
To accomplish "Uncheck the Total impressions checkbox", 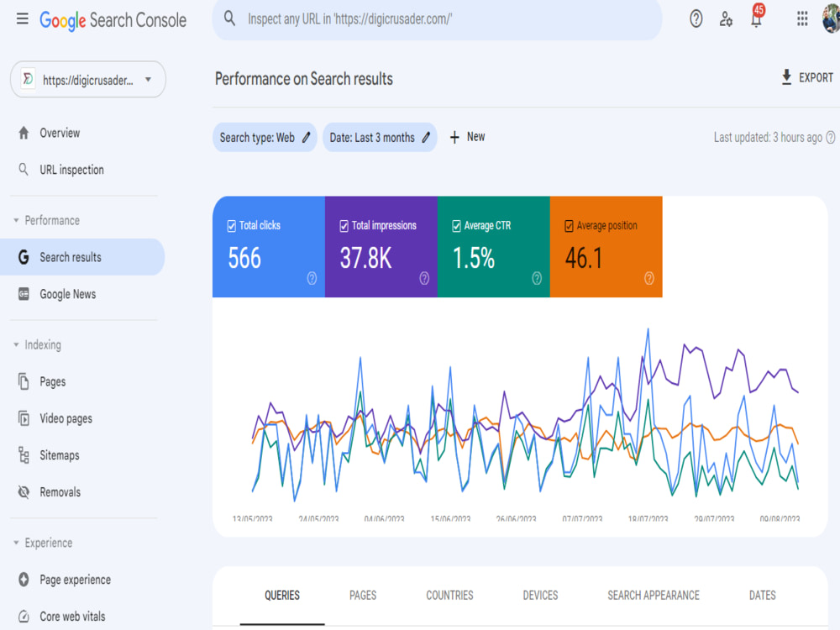I will [344, 226].
